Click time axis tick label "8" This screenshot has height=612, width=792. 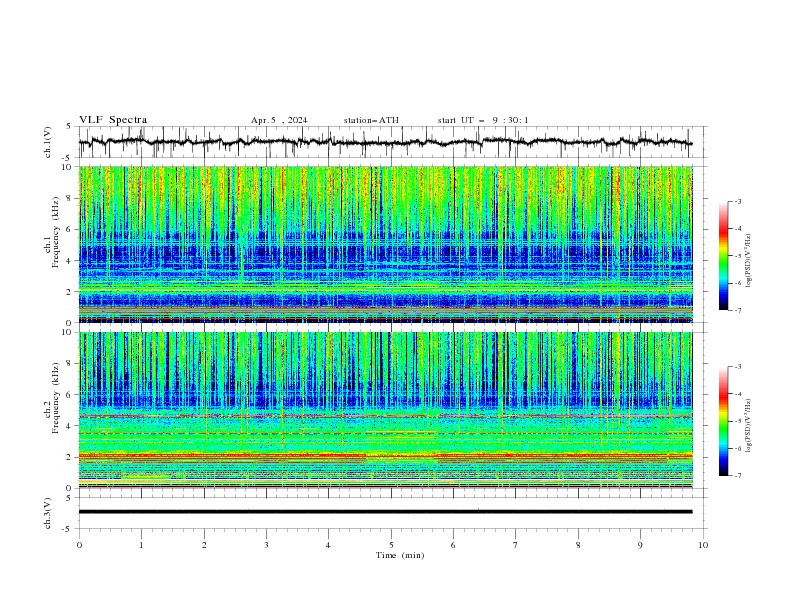click(x=578, y=545)
